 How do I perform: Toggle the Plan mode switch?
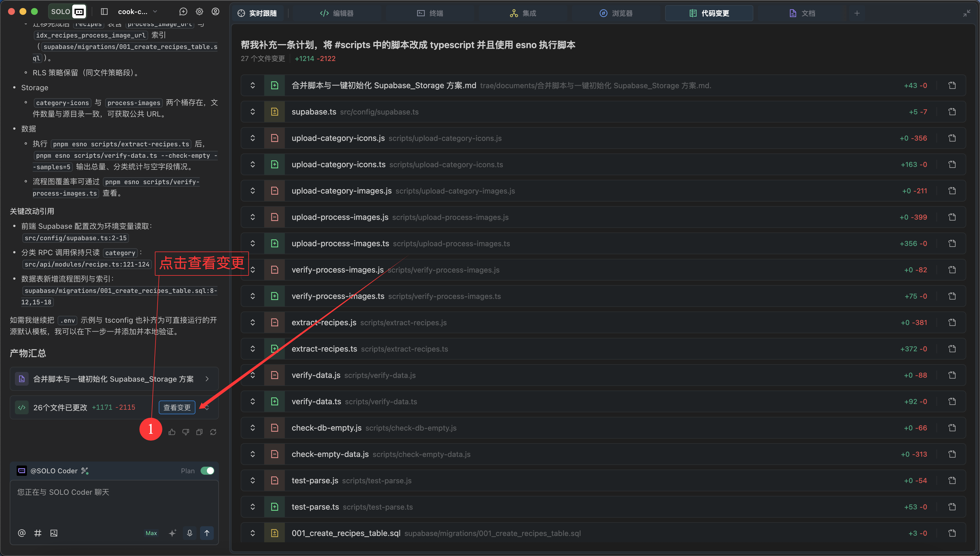pos(207,471)
